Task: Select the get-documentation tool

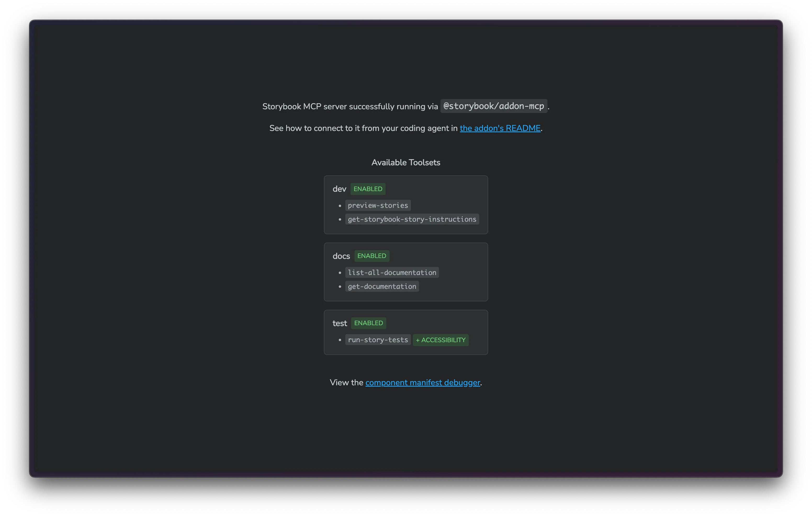Action: pos(382,286)
